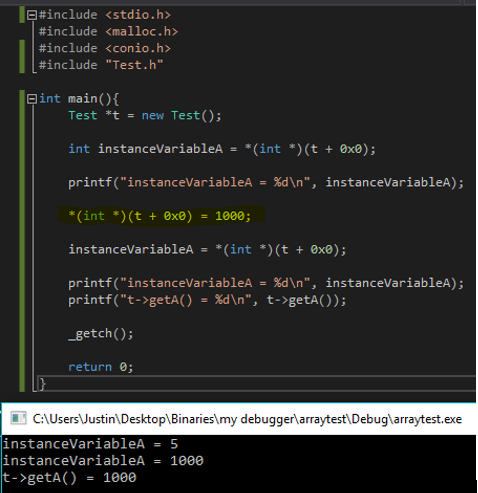
Task: Click the console output 'instanceVariableA = 5'
Action: point(90,444)
